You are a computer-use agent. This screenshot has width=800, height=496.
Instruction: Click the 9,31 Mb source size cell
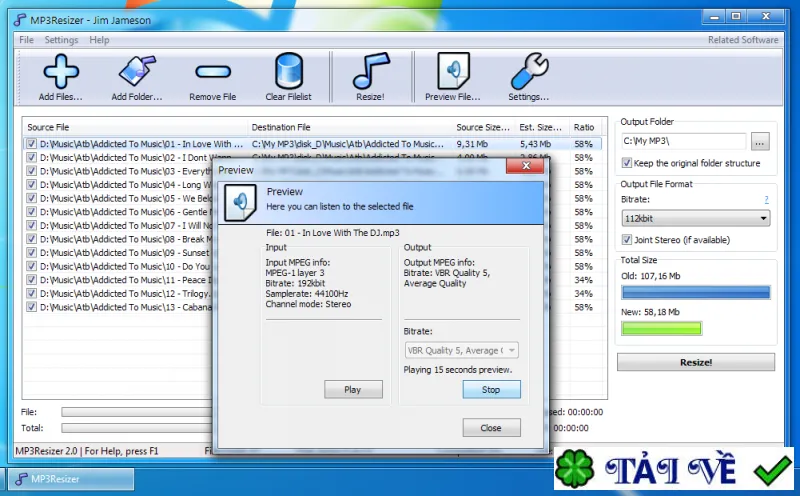pyautogui.click(x=472, y=144)
